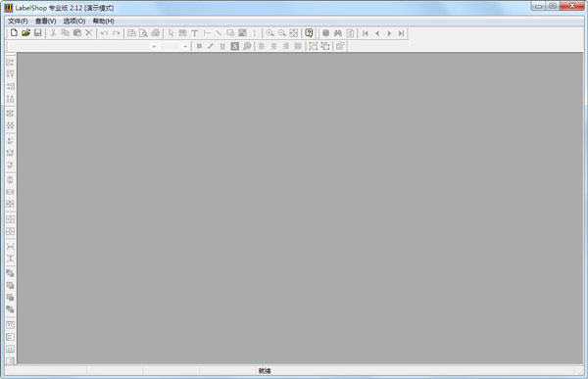Click the 就绪 status bar text
The image size is (588, 379).
265,371
